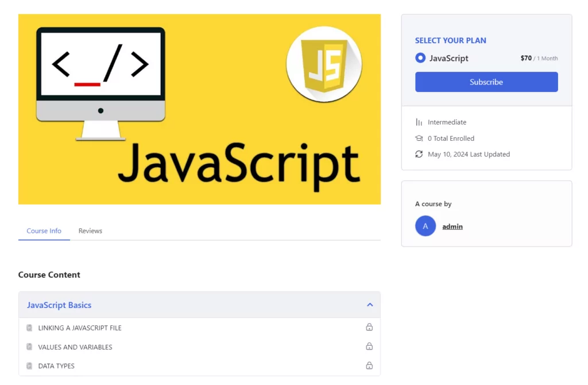The width and height of the screenshot is (588, 385).
Task: Switch to the Course Info tab
Action: click(x=44, y=231)
